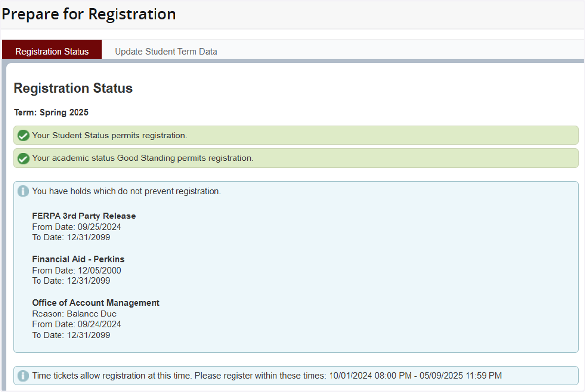Click the info icon beside holds notice
This screenshot has width=585, height=392.
[22, 191]
